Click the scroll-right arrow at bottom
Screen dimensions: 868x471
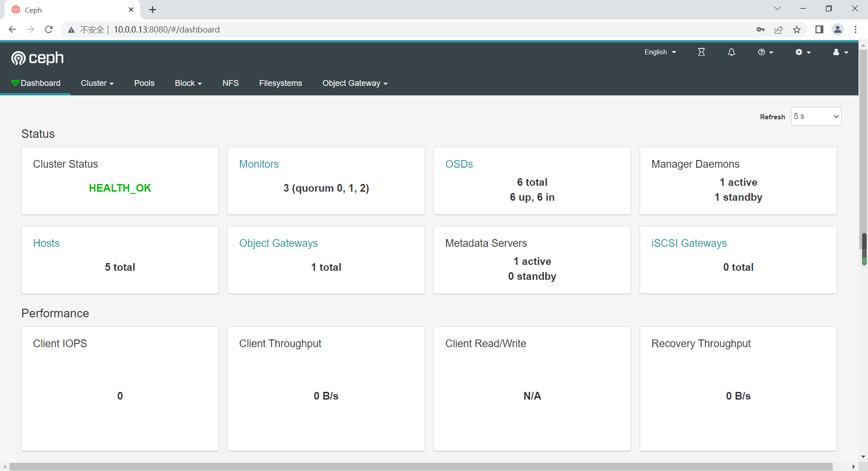(x=854, y=466)
